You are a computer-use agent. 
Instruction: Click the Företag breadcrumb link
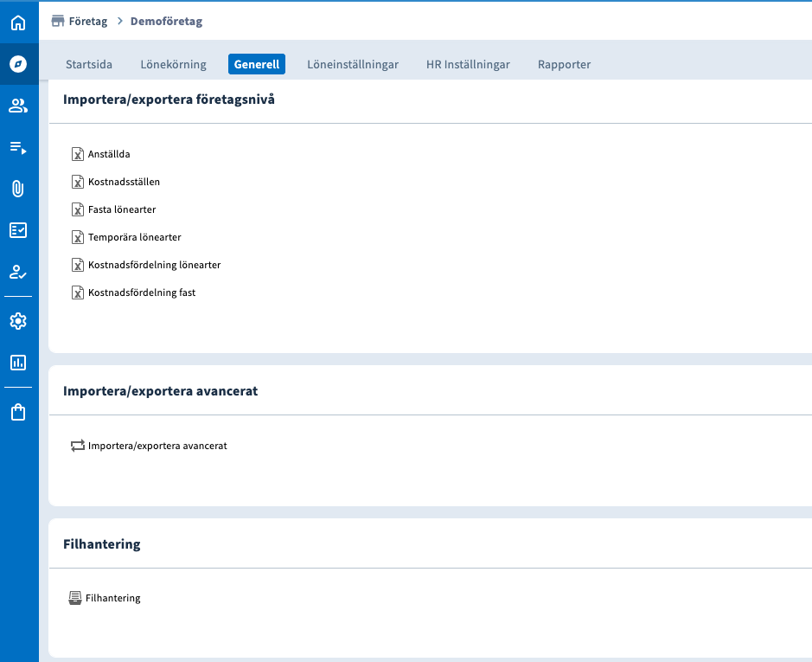pyautogui.click(x=87, y=21)
